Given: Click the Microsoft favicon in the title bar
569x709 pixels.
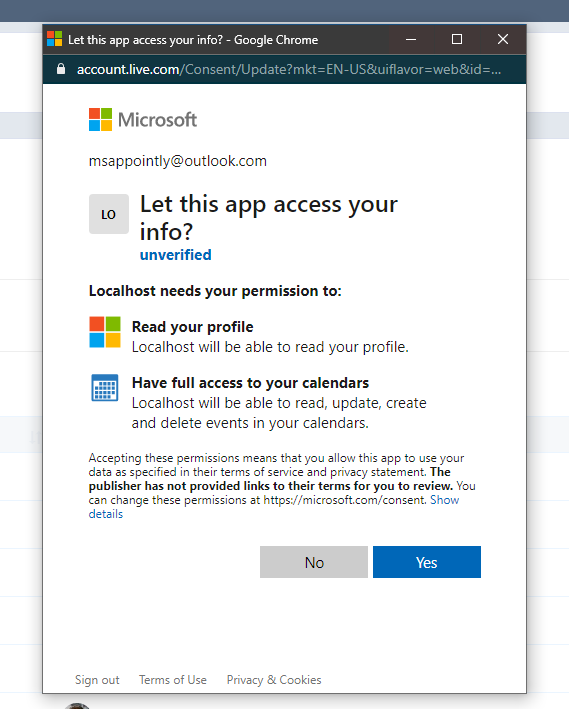Looking at the screenshot, I should point(55,39).
